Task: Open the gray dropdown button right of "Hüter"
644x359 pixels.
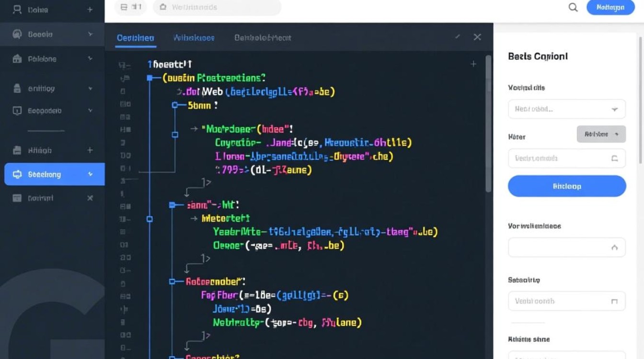Action: [601, 135]
